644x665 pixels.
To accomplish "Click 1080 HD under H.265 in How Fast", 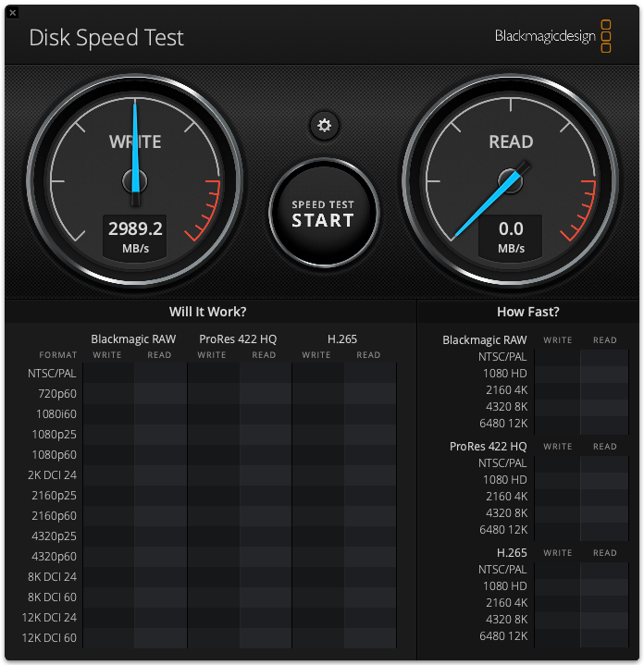I will coord(505,586).
